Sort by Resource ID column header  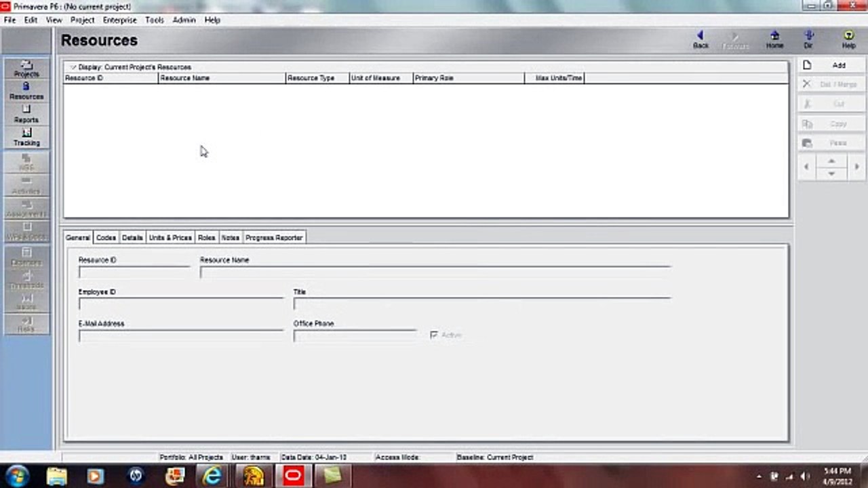point(111,78)
